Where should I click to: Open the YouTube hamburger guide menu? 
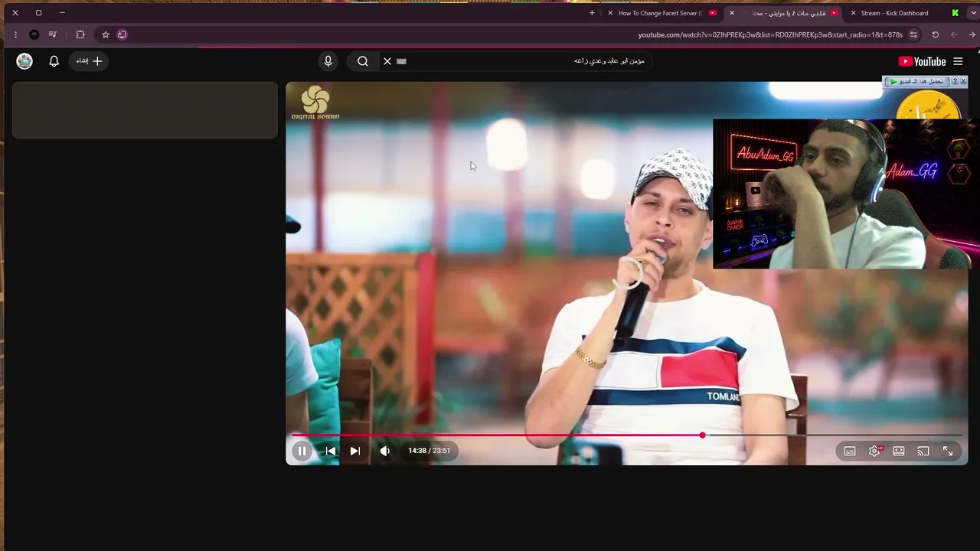(x=958, y=61)
